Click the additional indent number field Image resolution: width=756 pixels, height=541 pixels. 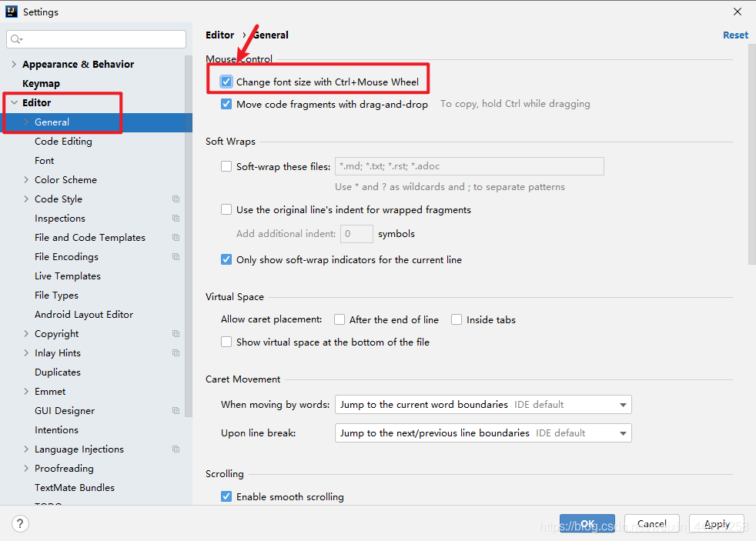pyautogui.click(x=356, y=234)
